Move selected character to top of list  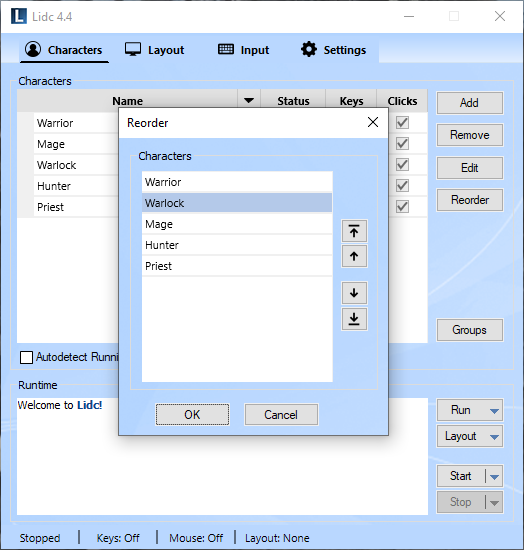coord(354,231)
